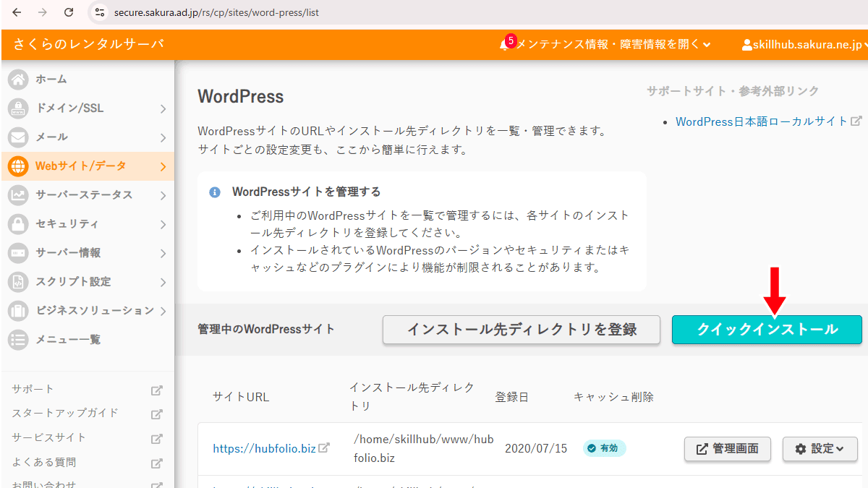This screenshot has width=868, height=488.
Task: Open the サービスサイト link
Action: tap(49, 438)
